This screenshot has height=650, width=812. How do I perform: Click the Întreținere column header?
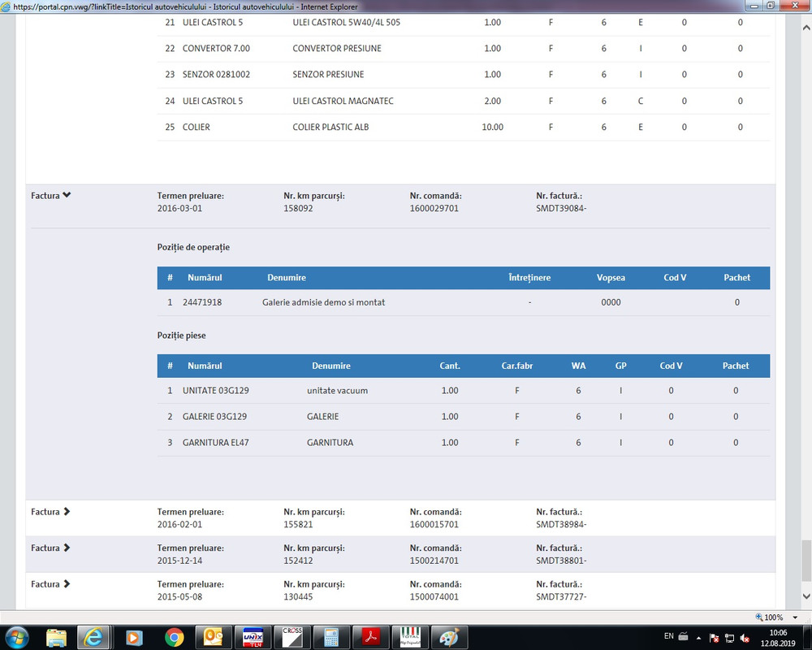click(529, 277)
